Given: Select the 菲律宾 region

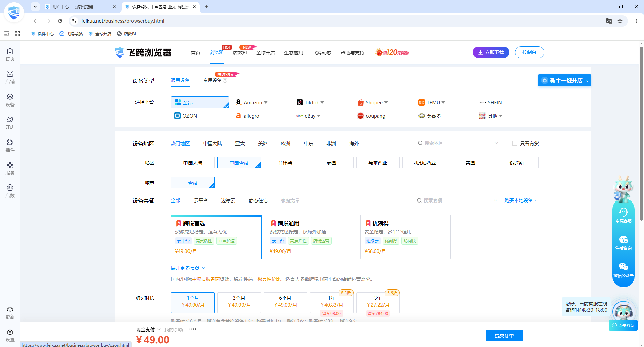Looking at the screenshot, I should [x=285, y=163].
